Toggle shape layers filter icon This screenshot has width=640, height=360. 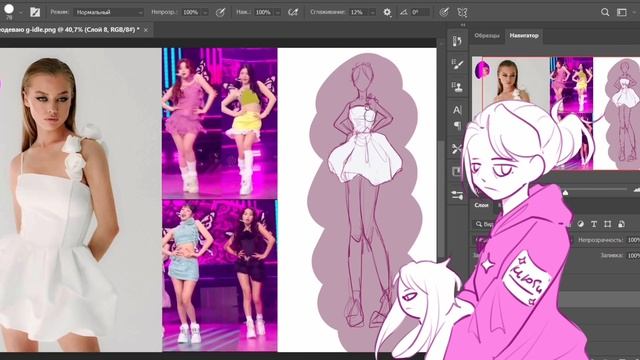pyautogui.click(x=607, y=224)
